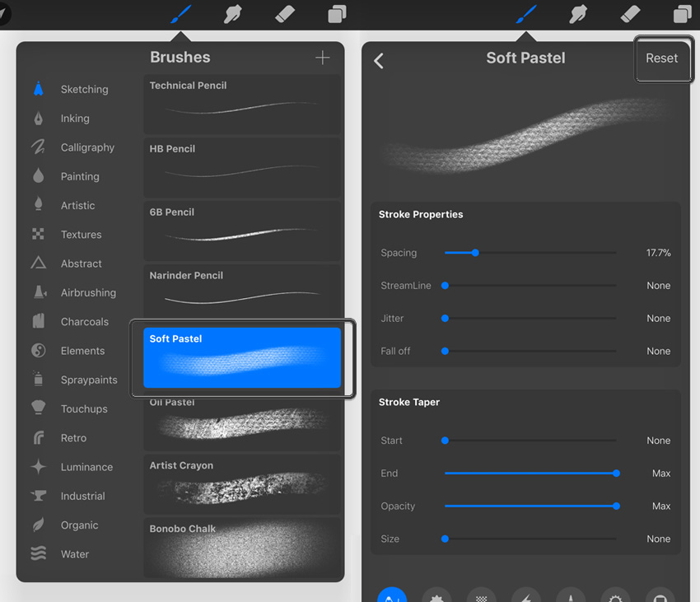Click the Stroke Taper Size slider track
This screenshot has width=700, height=602.
tap(530, 539)
